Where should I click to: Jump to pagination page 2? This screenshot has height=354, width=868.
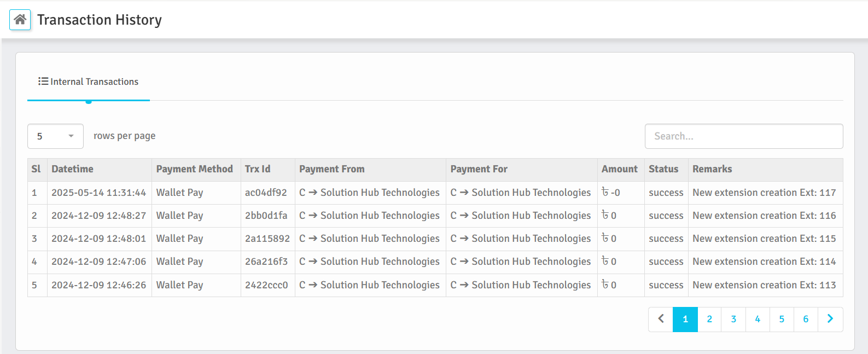tap(709, 319)
